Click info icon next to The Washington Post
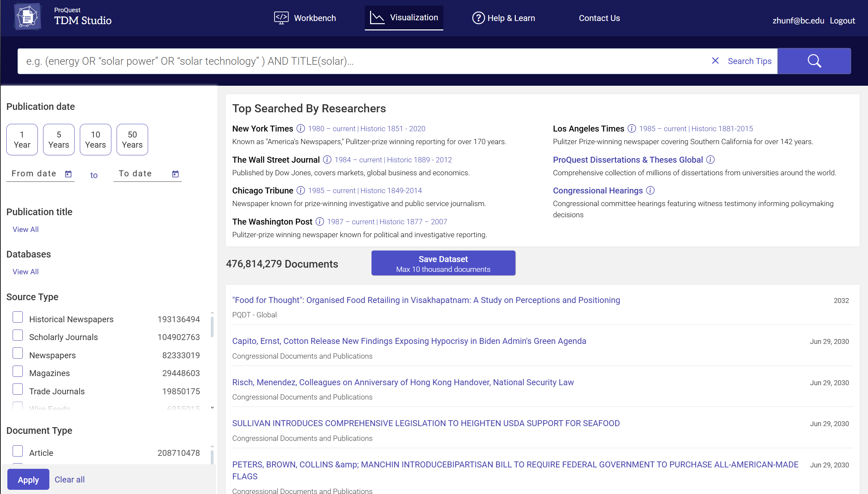This screenshot has width=868, height=494. coord(320,222)
